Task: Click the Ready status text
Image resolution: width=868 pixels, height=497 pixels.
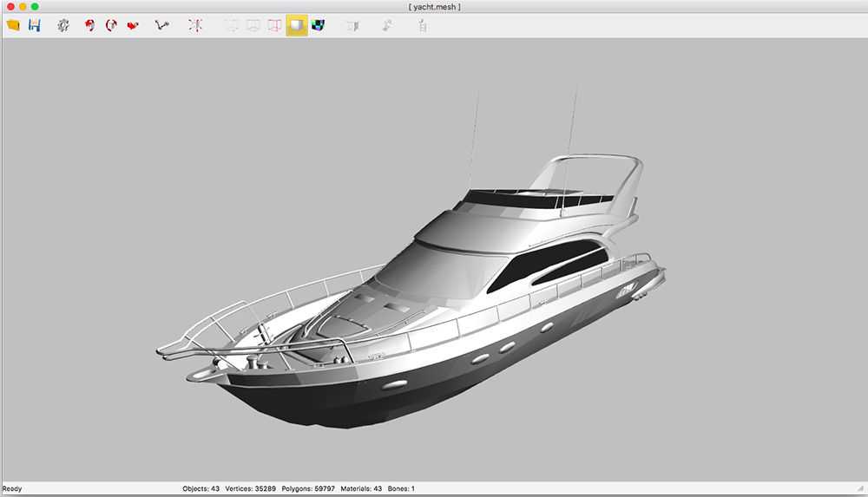Action: (x=12, y=489)
